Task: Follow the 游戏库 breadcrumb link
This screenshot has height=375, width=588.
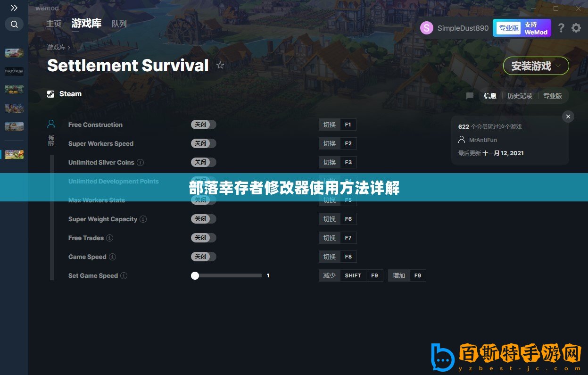Action: pos(56,47)
